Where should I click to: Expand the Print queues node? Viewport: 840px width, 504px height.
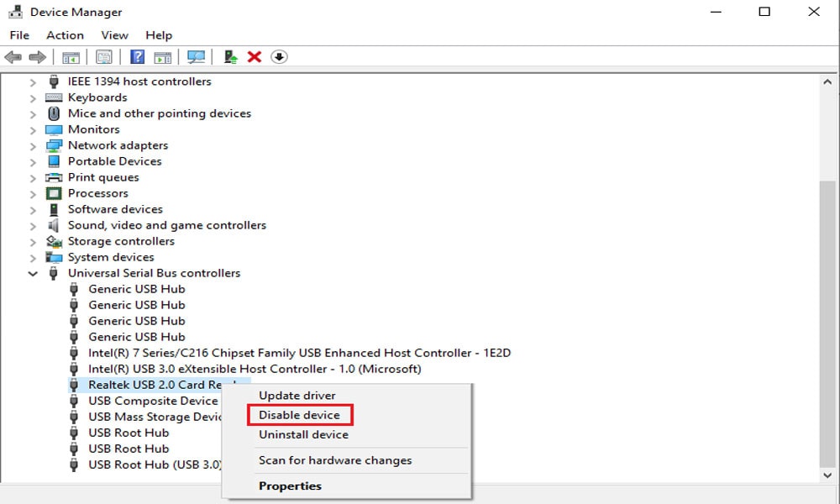point(33,178)
